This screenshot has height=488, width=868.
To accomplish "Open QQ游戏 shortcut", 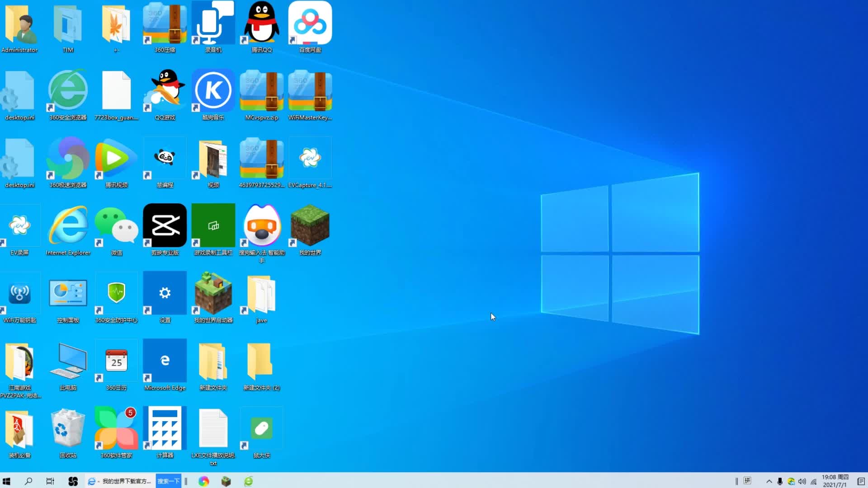I will coord(165,95).
